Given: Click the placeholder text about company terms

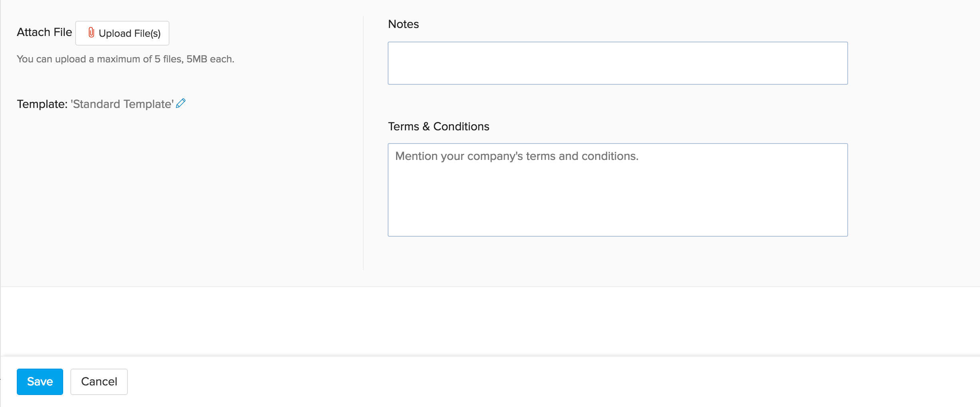Looking at the screenshot, I should click(517, 156).
